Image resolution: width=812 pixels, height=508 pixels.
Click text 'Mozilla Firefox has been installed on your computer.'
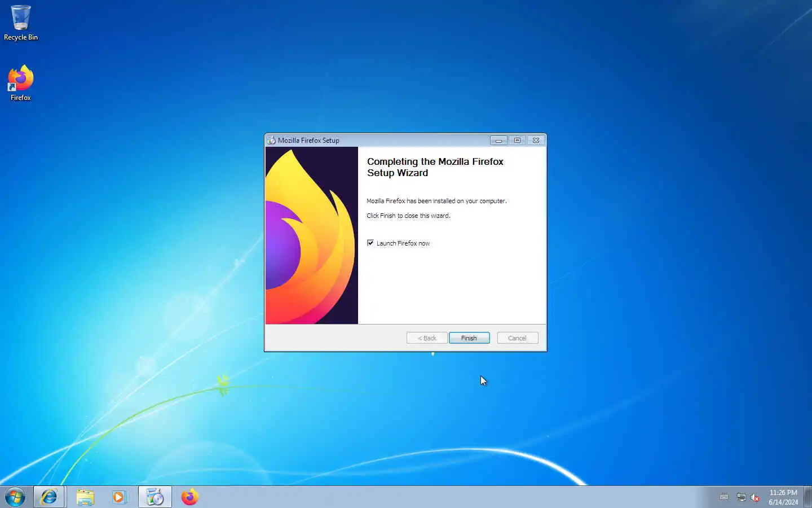(436, 201)
